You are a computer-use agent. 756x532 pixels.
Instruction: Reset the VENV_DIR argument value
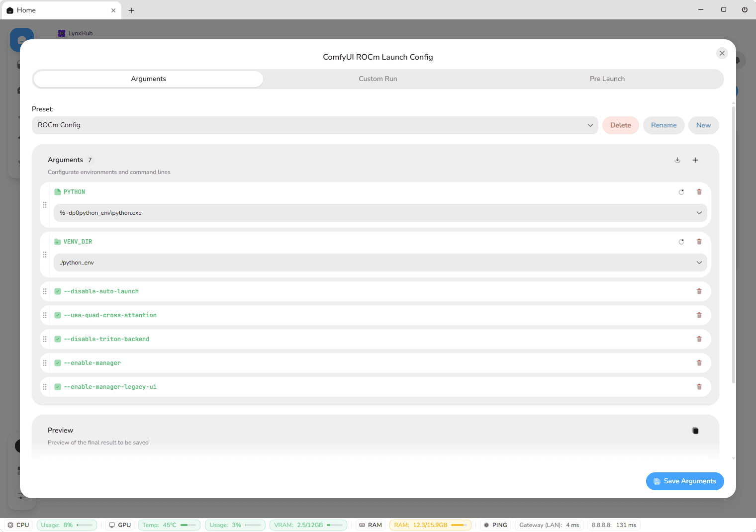681,242
